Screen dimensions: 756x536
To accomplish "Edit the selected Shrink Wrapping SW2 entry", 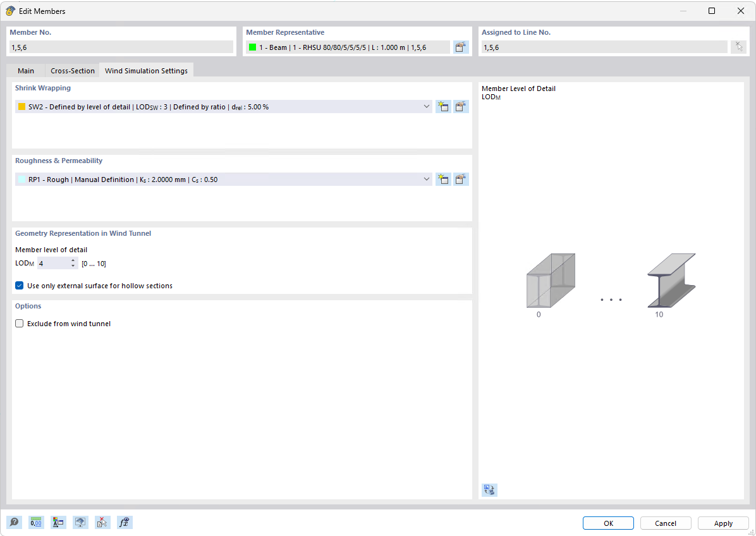I will point(461,106).
